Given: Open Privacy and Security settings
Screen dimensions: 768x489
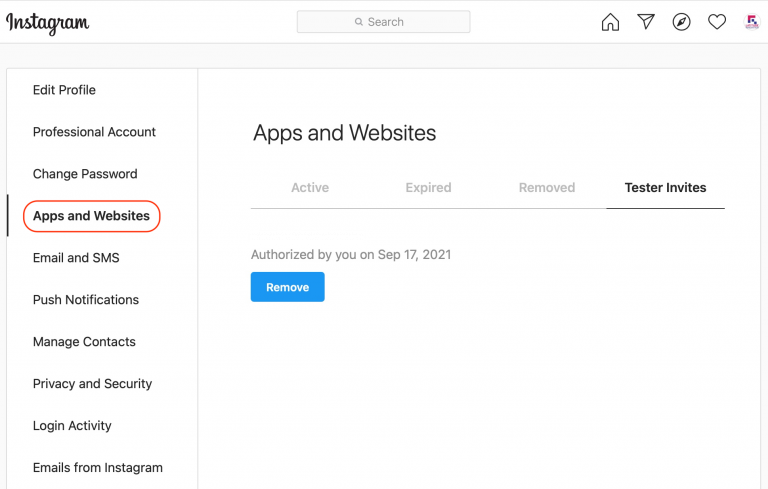Looking at the screenshot, I should (x=93, y=384).
